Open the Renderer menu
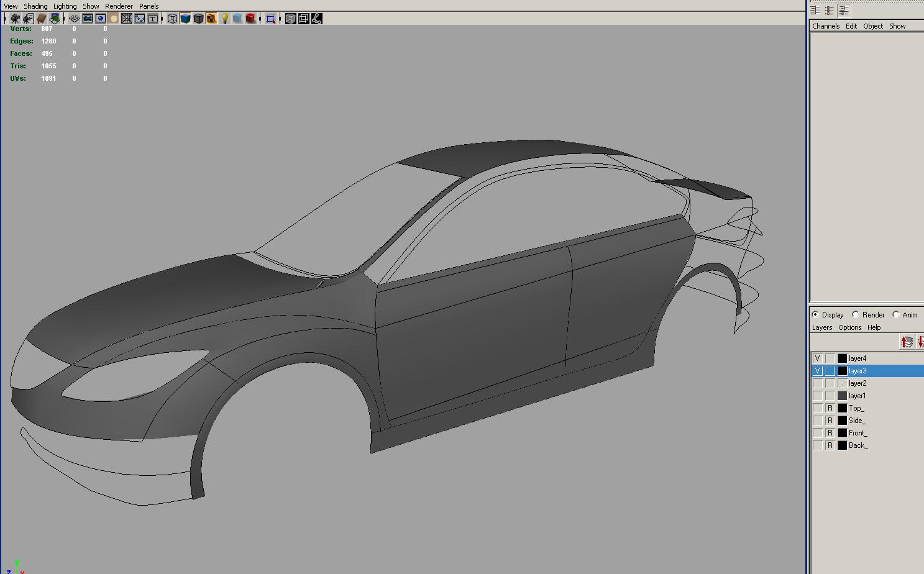This screenshot has height=574, width=924. pyautogui.click(x=119, y=6)
